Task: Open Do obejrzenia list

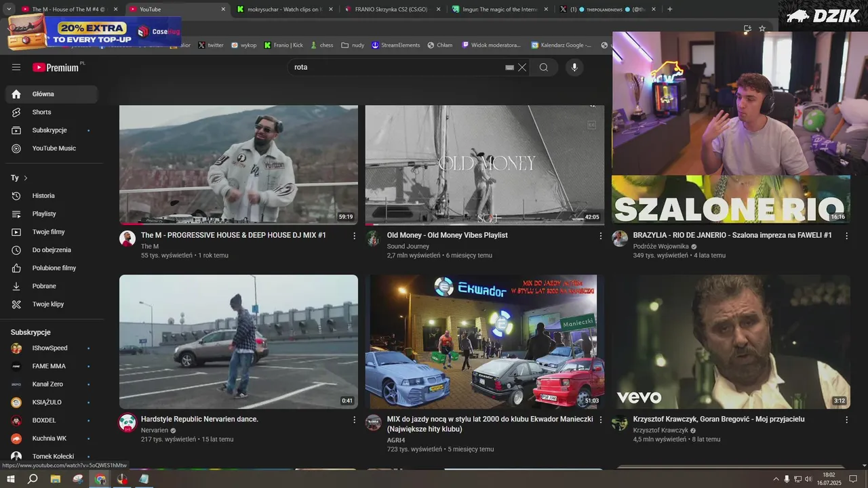Action: pyautogui.click(x=52, y=250)
